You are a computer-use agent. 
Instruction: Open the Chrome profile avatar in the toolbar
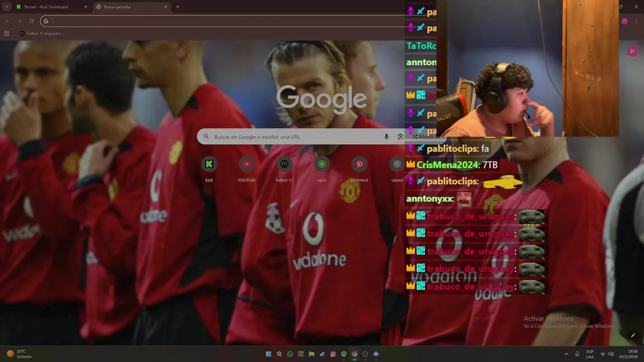624,21
